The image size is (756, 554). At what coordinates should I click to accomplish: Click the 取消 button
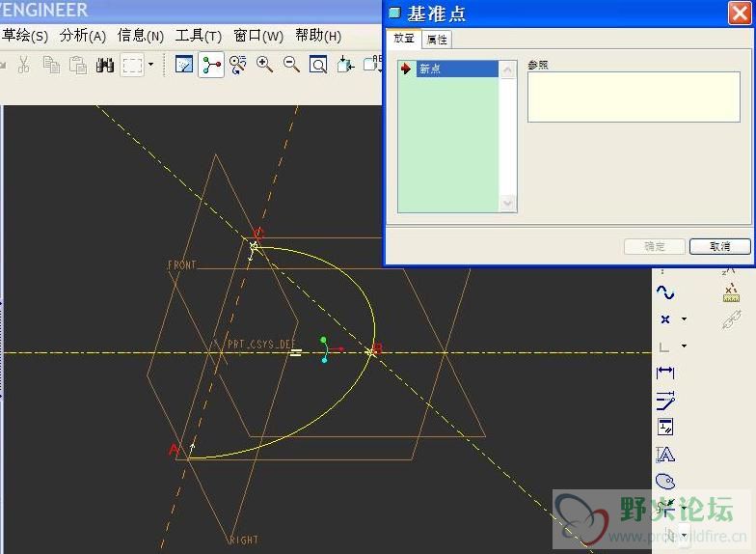[x=719, y=247]
